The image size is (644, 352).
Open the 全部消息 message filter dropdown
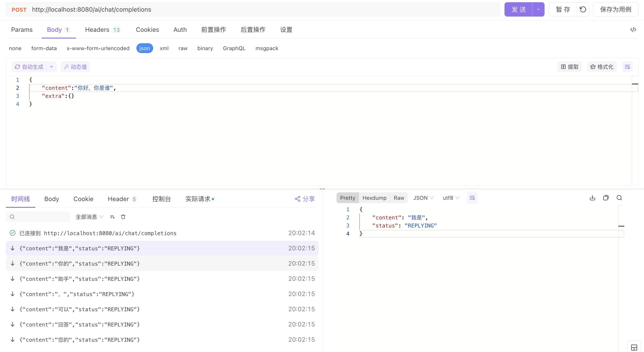point(89,217)
